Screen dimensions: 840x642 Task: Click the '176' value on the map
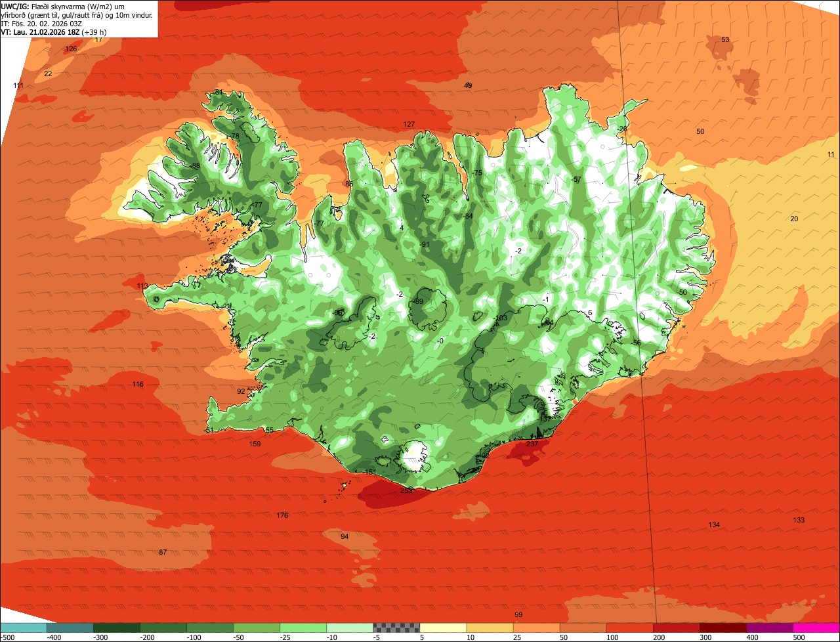point(283,515)
